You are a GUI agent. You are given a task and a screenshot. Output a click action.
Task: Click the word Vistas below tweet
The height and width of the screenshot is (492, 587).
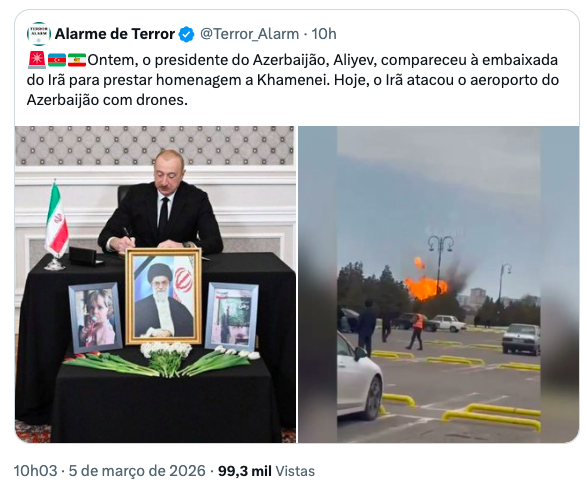[x=295, y=471]
